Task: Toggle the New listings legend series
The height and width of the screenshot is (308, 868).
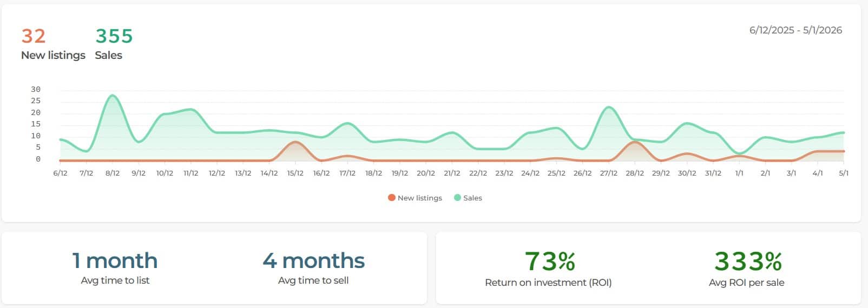Action: click(x=419, y=198)
